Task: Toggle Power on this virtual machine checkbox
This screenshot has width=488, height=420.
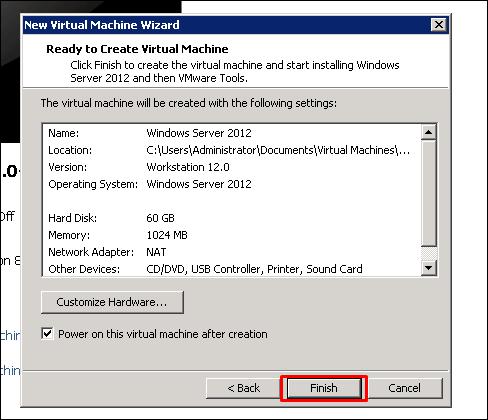Action: click(x=47, y=334)
